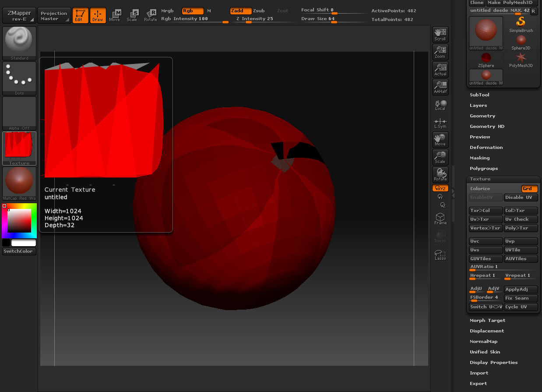Viewport: 542px width, 392px height.
Task: Open the NormalMap subpalette
Action: click(x=483, y=342)
